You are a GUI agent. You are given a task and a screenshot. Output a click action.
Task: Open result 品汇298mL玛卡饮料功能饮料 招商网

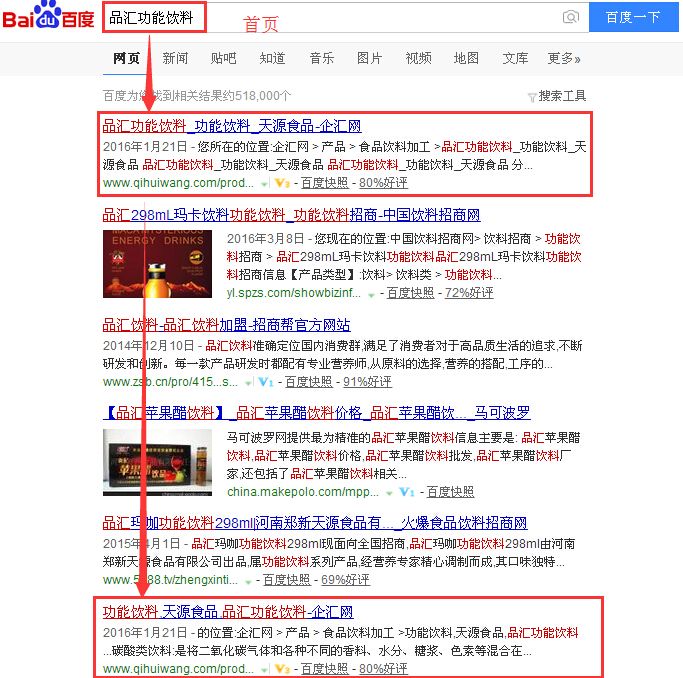tap(291, 215)
